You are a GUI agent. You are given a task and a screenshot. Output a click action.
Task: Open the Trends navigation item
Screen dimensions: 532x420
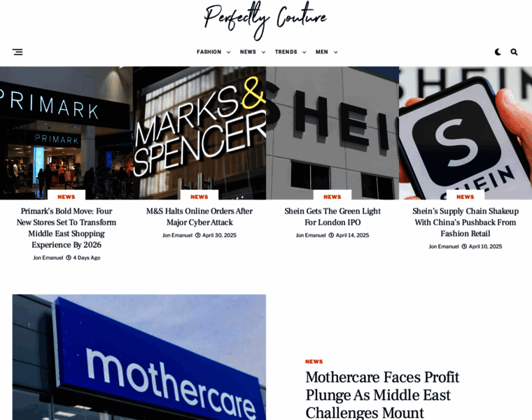coord(286,52)
